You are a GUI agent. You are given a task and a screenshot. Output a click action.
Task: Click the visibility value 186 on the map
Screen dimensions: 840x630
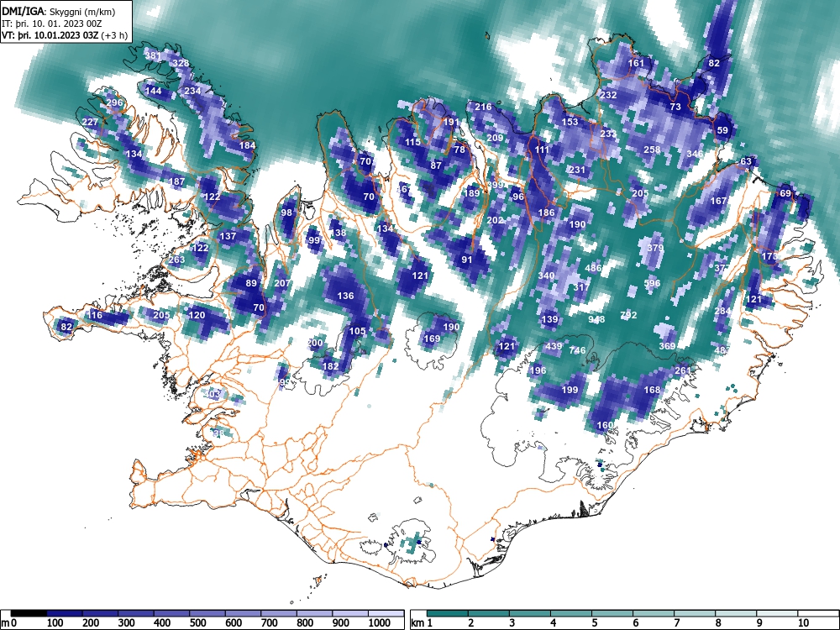click(546, 213)
